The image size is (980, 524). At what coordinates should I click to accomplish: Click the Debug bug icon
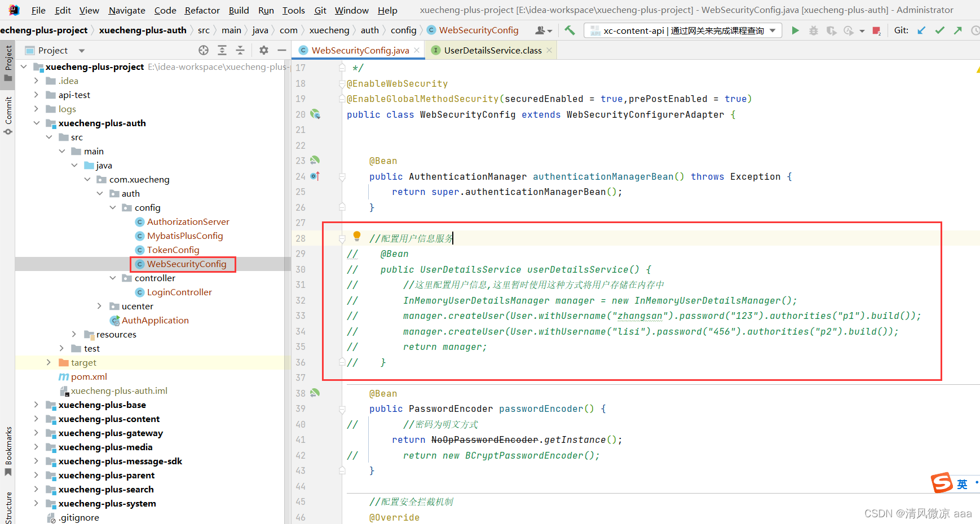tap(813, 30)
